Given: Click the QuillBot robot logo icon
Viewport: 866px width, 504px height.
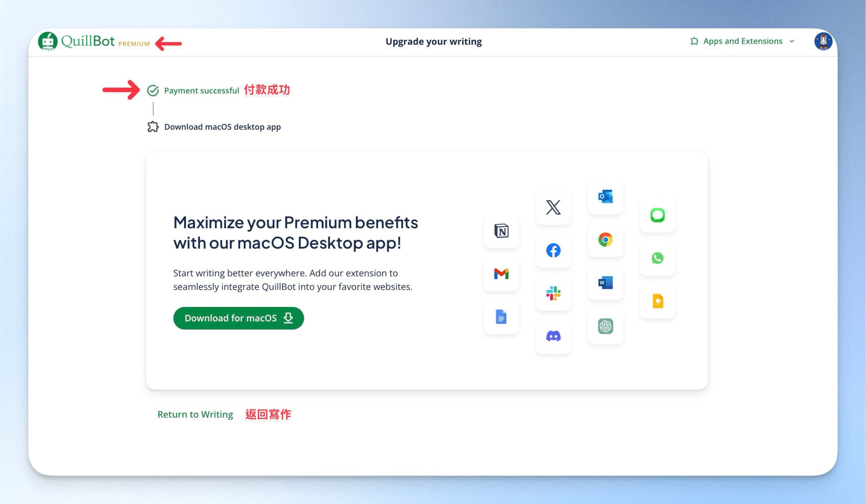Looking at the screenshot, I should (48, 42).
